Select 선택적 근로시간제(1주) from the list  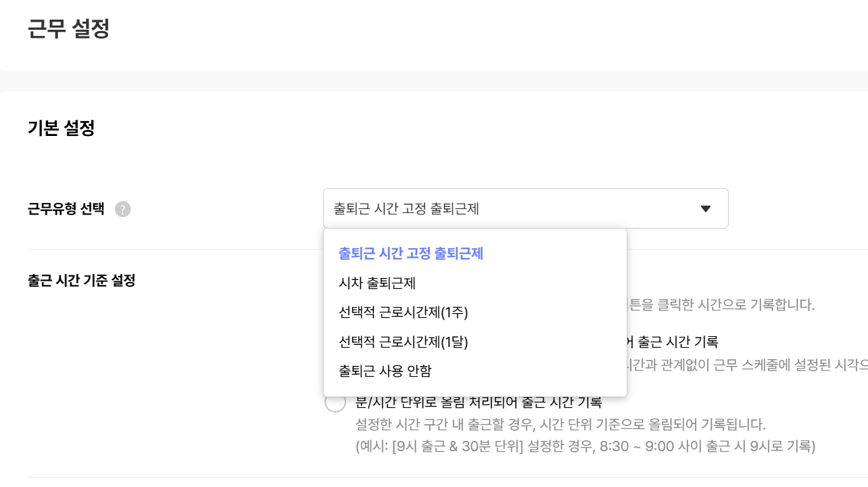404,312
